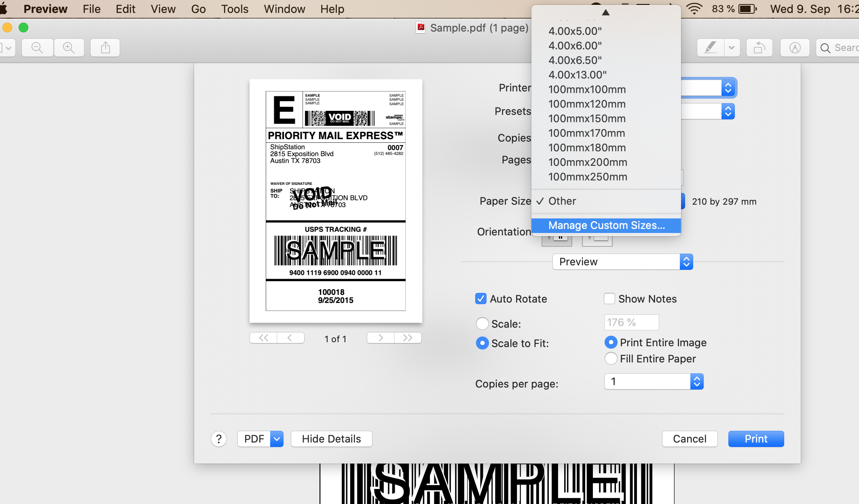Click the Hide Details button
Image resolution: width=859 pixels, height=504 pixels.
tap(331, 439)
